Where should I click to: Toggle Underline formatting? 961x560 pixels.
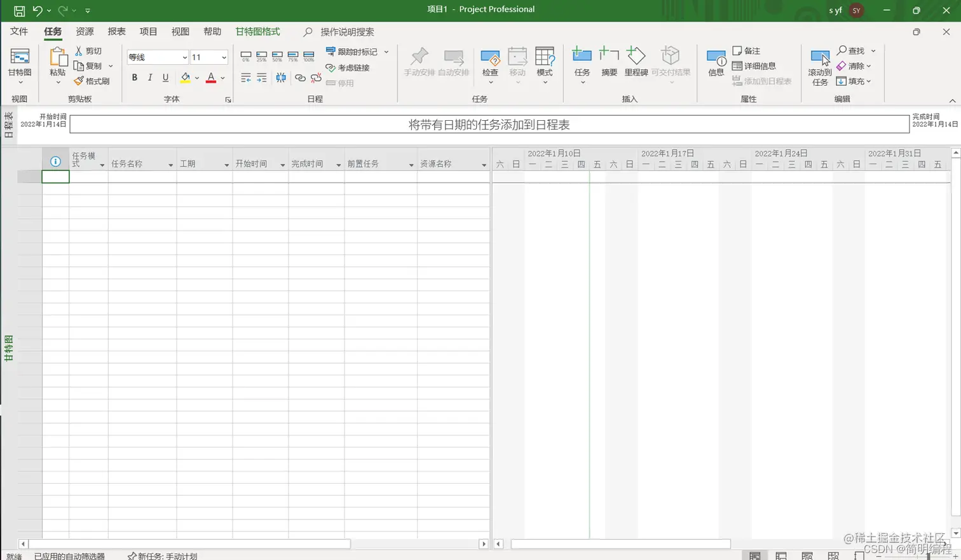(x=166, y=78)
